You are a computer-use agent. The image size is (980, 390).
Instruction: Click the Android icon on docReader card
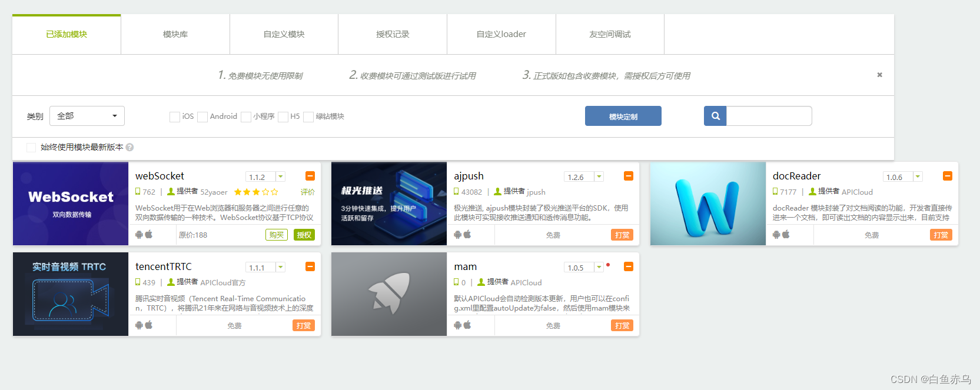pos(776,235)
